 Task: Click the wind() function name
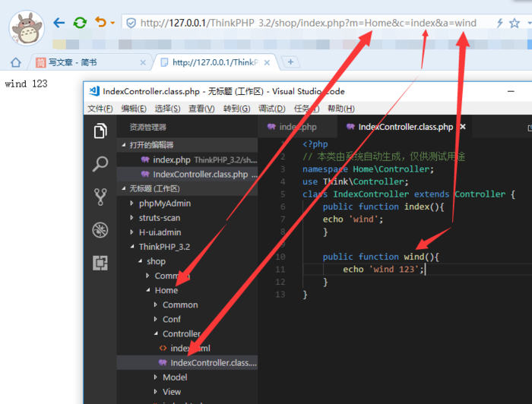[x=414, y=257]
